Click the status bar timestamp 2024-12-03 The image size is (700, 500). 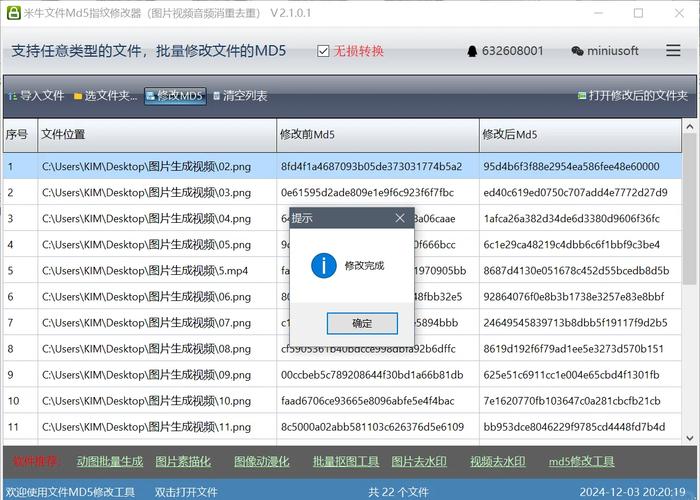coord(632,492)
